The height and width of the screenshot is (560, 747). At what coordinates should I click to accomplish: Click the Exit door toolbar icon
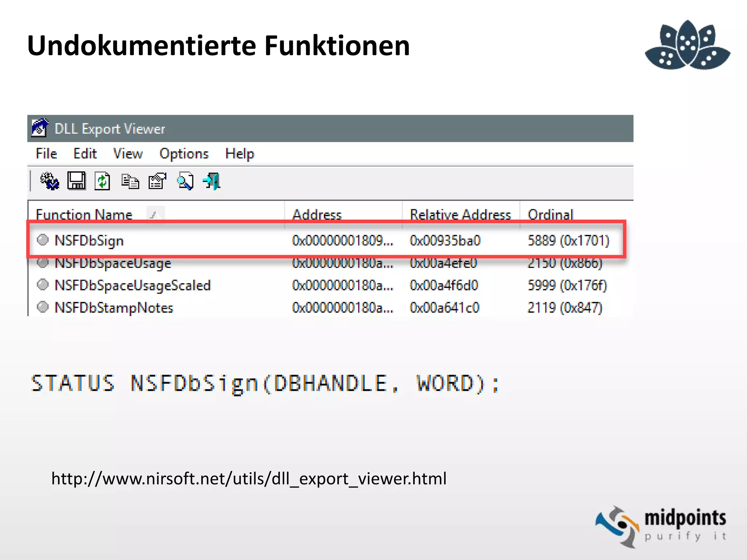[212, 181]
